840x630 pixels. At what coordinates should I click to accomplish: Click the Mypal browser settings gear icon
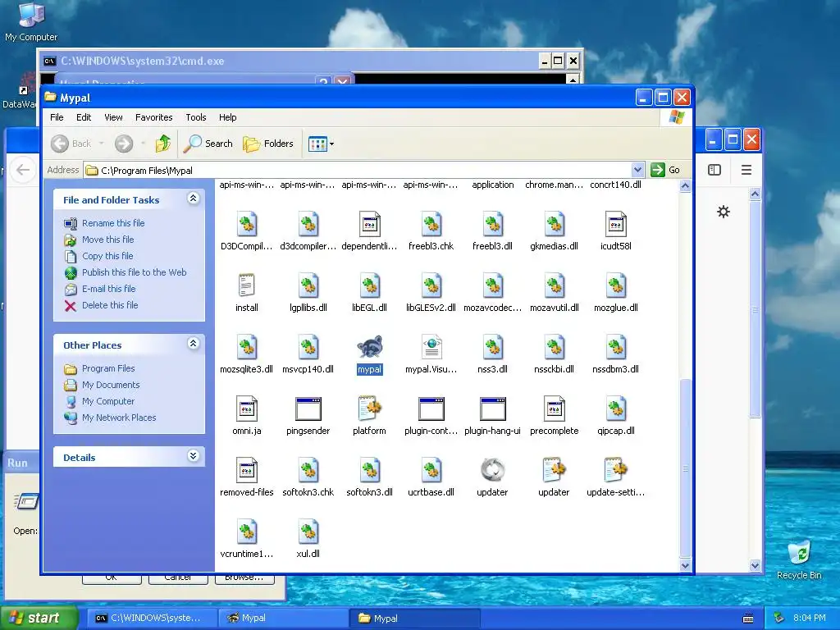point(724,212)
